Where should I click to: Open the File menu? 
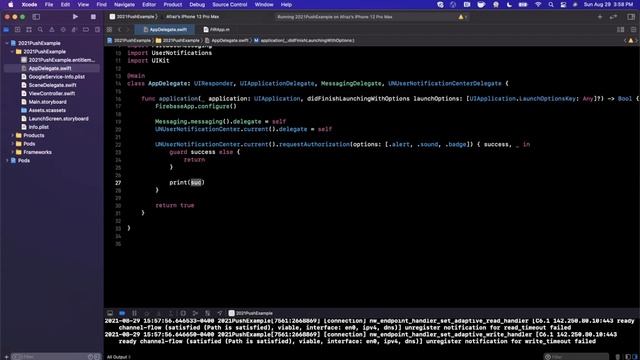49,4
